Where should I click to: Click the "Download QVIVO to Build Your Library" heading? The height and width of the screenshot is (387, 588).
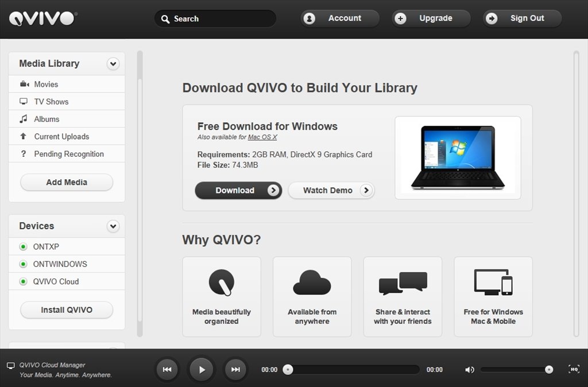click(300, 88)
